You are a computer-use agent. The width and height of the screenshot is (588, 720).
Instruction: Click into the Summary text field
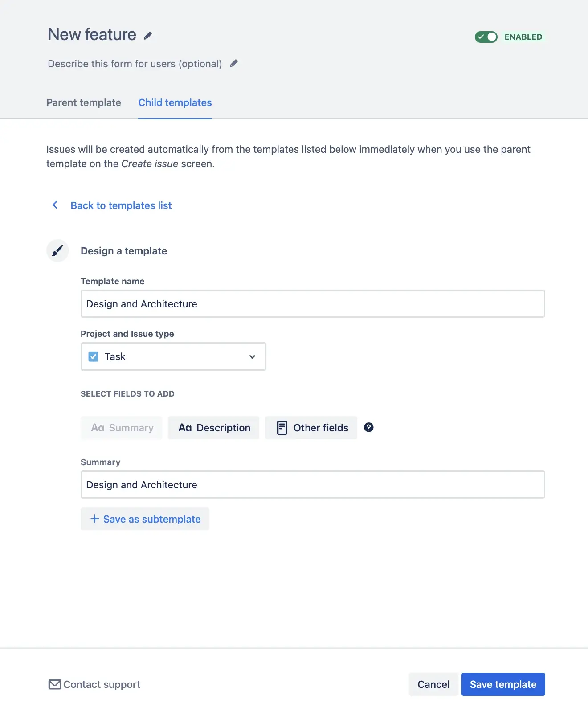312,485
